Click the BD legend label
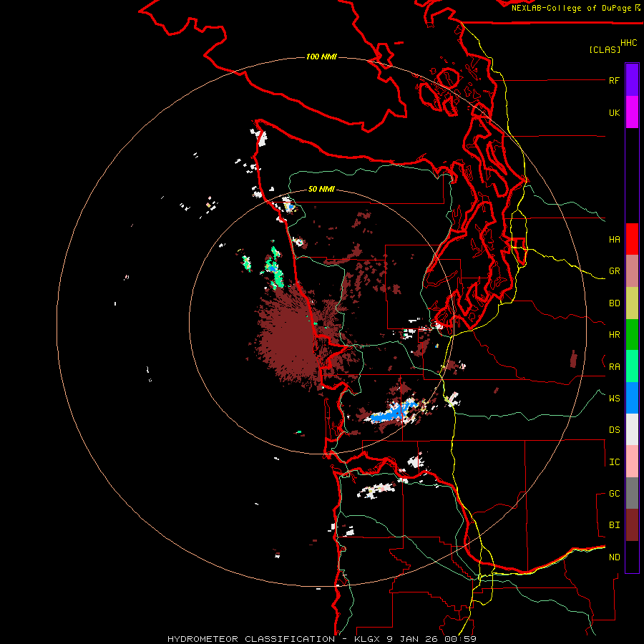644x644 pixels. [x=614, y=303]
